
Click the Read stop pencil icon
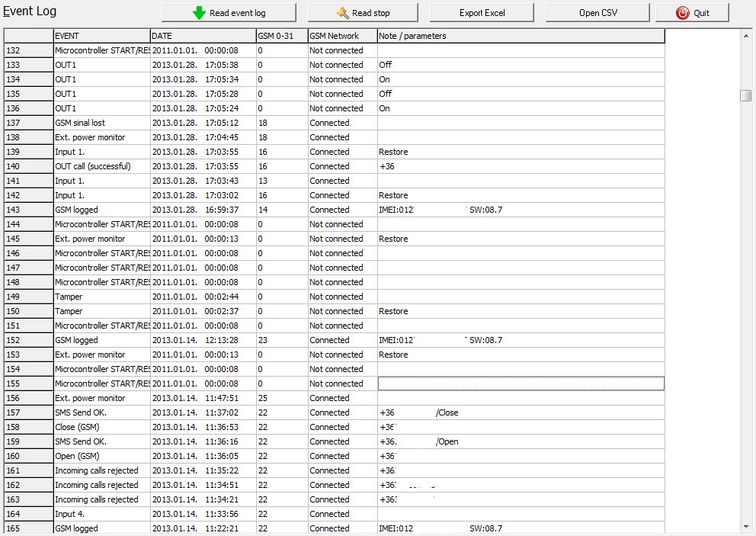(x=343, y=13)
